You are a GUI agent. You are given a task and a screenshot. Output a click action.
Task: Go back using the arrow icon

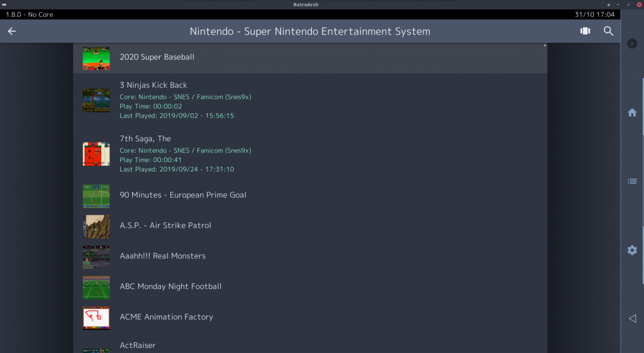pyautogui.click(x=11, y=31)
